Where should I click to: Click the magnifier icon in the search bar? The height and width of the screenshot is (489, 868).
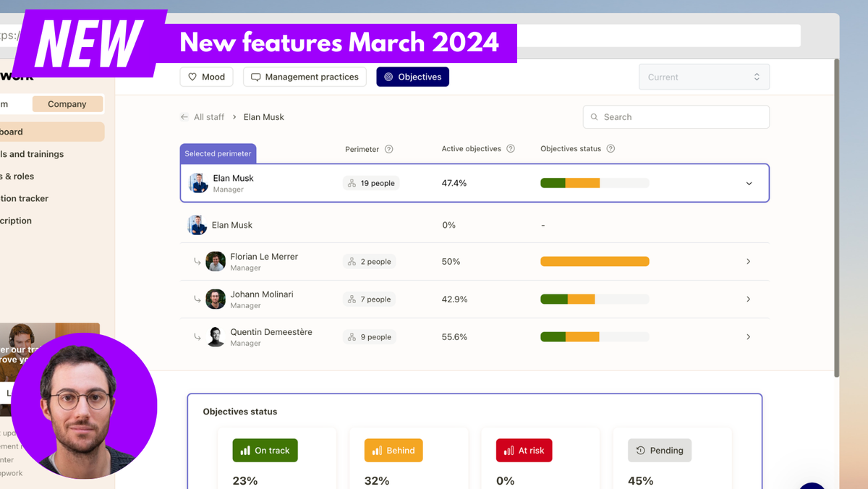click(x=596, y=116)
